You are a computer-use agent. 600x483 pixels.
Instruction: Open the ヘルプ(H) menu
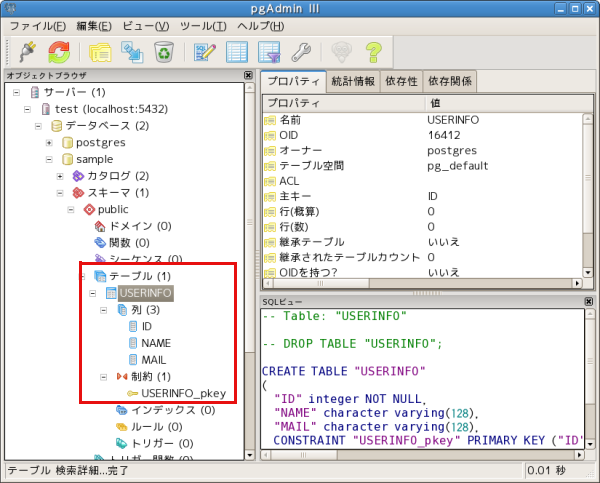261,26
